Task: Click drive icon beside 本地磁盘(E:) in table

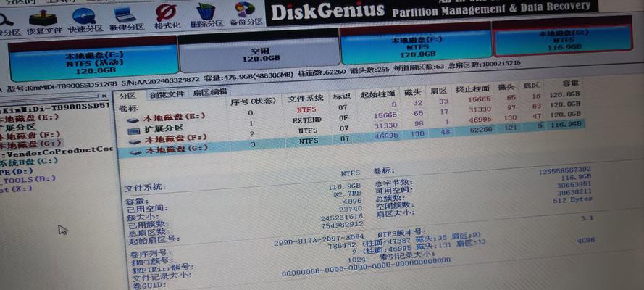Action: click(133, 120)
